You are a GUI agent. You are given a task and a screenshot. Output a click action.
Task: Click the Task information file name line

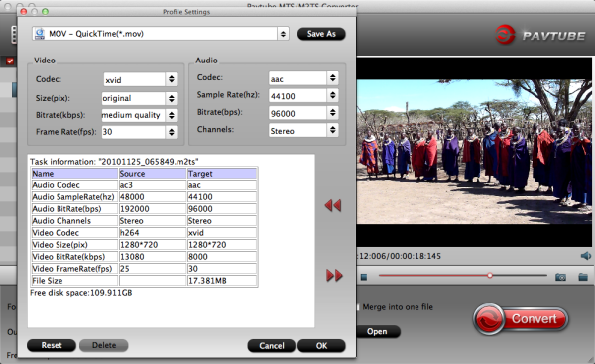(x=114, y=162)
